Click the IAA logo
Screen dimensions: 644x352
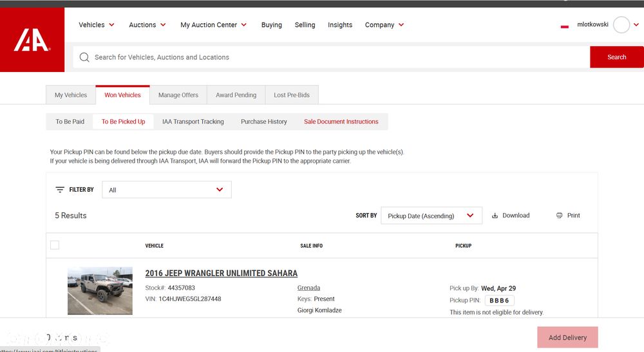click(32, 40)
